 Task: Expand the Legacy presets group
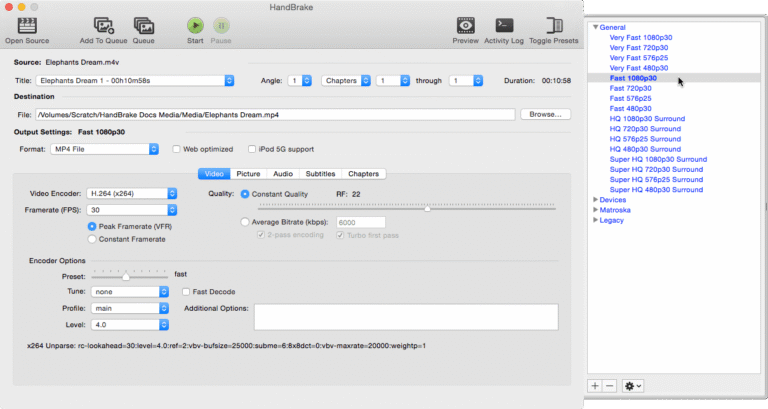point(596,220)
